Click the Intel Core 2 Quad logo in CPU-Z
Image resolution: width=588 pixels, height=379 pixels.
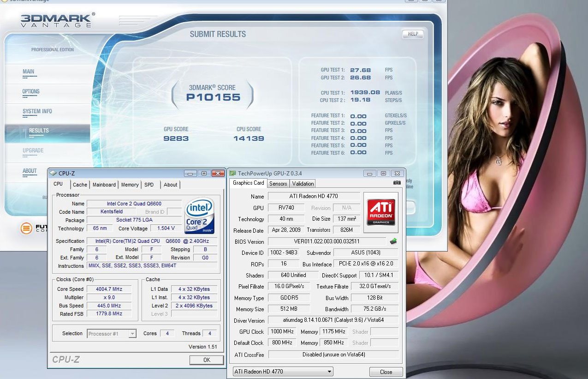(x=200, y=216)
